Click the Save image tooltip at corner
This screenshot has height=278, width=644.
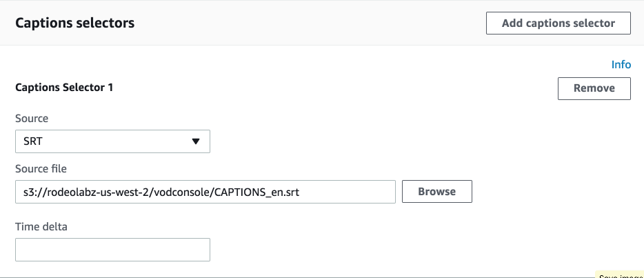pos(619,275)
